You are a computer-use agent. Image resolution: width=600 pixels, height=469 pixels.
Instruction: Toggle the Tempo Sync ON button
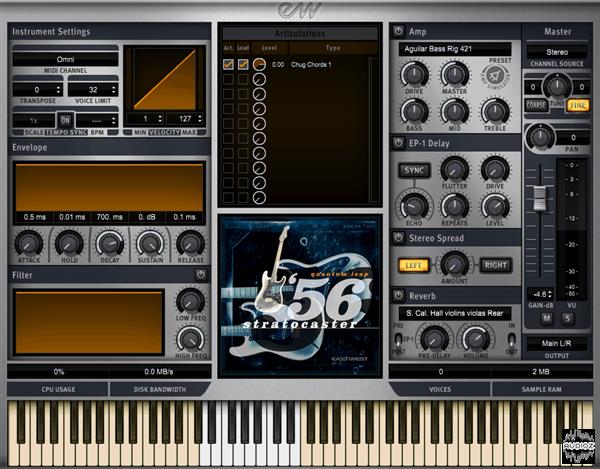65,121
